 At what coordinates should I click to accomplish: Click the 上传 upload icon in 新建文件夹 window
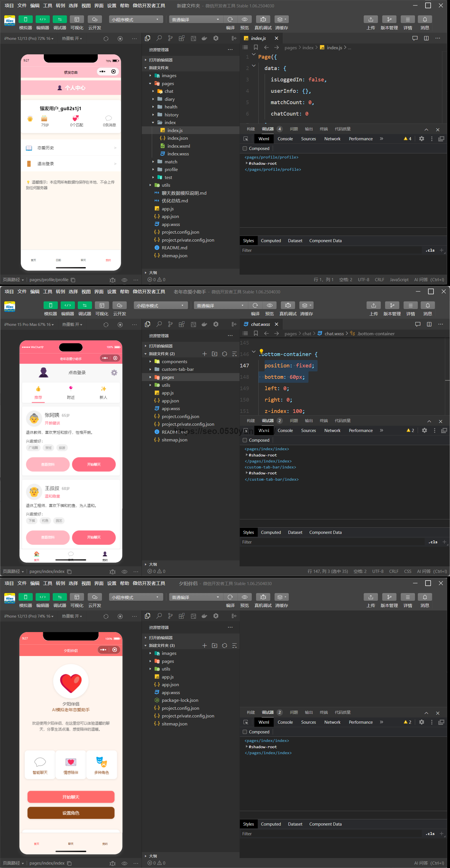point(370,20)
